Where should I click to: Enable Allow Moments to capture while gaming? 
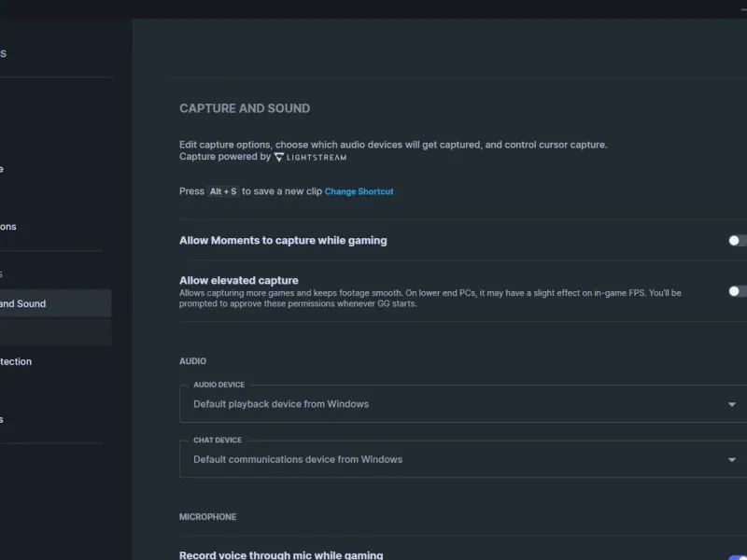(x=737, y=241)
